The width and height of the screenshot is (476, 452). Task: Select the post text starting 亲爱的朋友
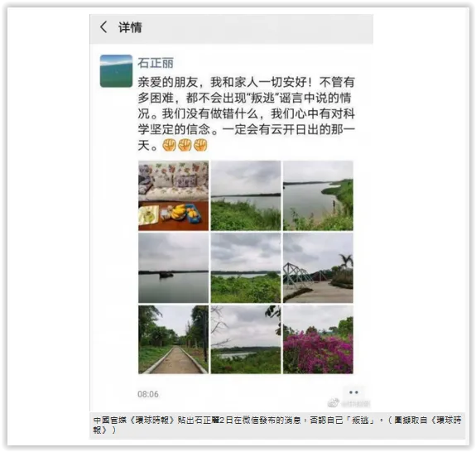coord(246,114)
